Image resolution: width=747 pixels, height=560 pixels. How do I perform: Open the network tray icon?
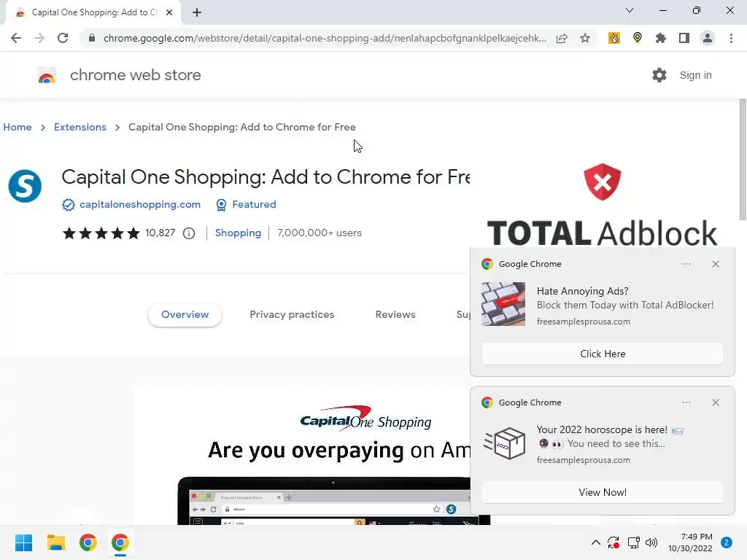pyautogui.click(x=633, y=542)
